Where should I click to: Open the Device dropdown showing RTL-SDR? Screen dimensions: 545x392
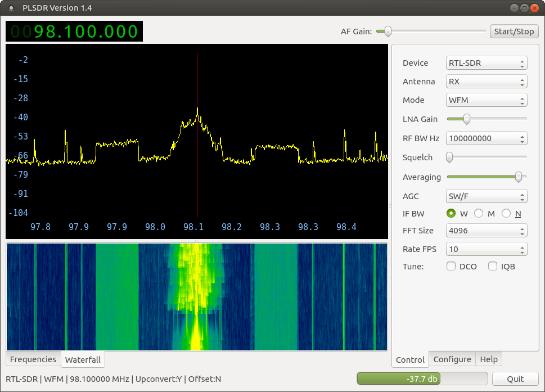(x=486, y=63)
